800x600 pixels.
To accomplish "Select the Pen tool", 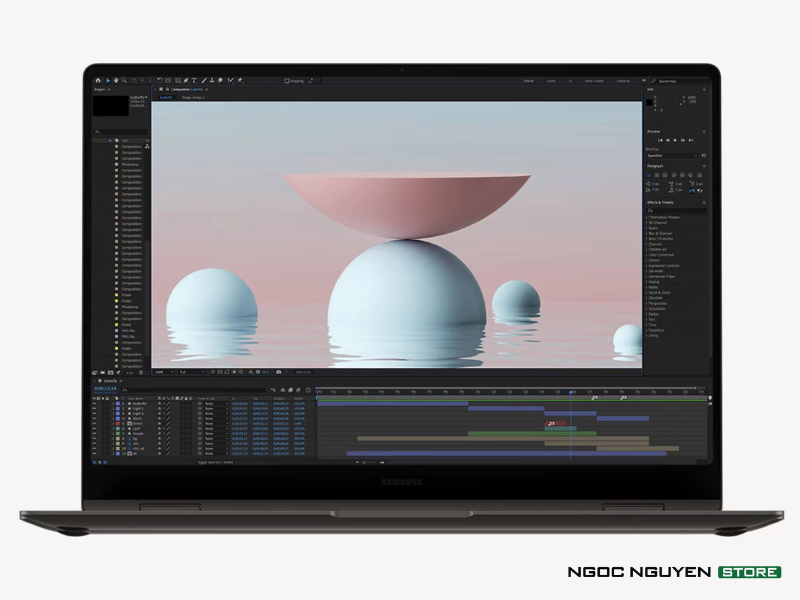I will 185,80.
